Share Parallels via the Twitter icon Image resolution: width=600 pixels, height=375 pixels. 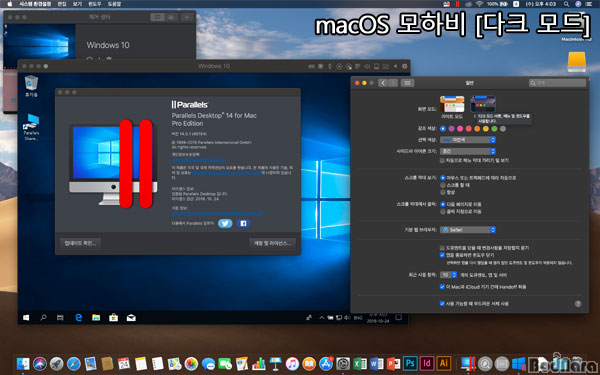coord(225,223)
